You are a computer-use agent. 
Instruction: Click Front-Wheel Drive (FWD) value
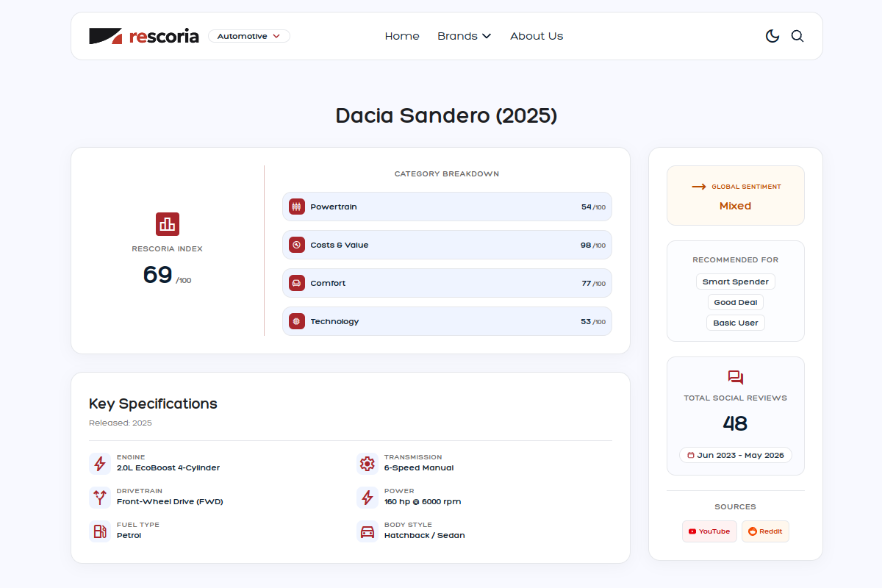point(170,501)
